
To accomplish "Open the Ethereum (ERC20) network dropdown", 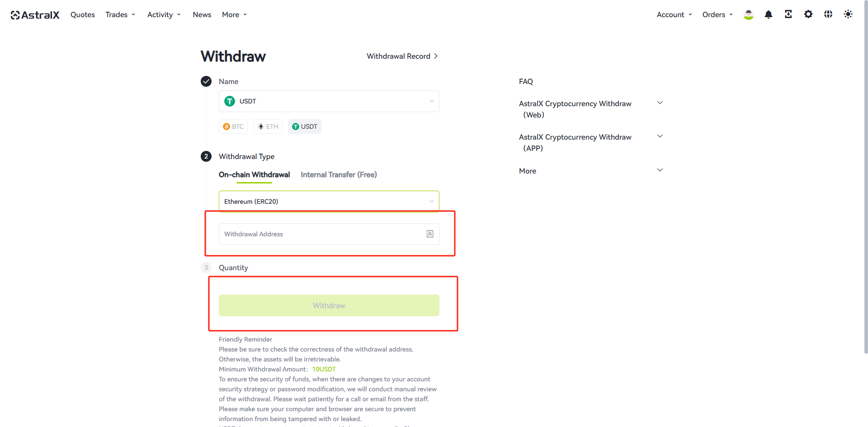I will coord(329,202).
